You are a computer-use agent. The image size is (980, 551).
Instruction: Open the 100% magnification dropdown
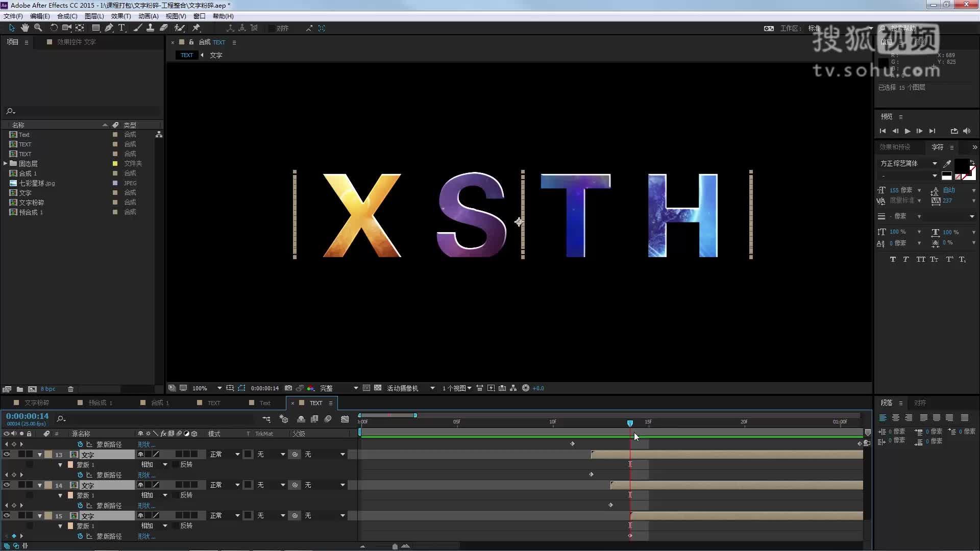(219, 388)
